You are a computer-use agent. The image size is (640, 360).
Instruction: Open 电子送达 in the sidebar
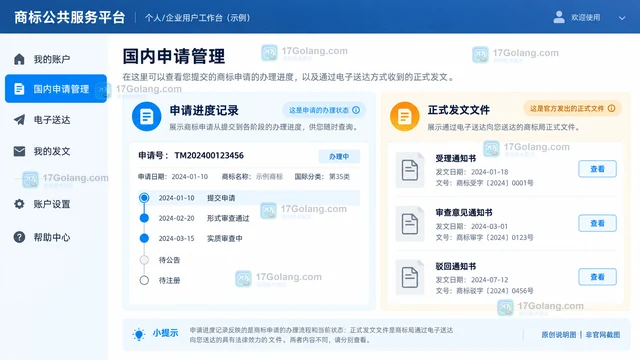click(56, 120)
